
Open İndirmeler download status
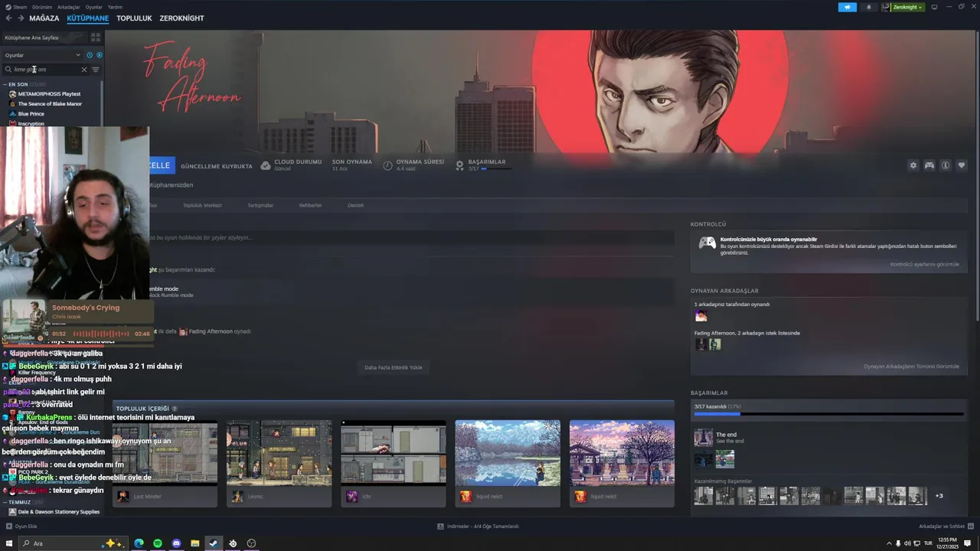(x=479, y=527)
